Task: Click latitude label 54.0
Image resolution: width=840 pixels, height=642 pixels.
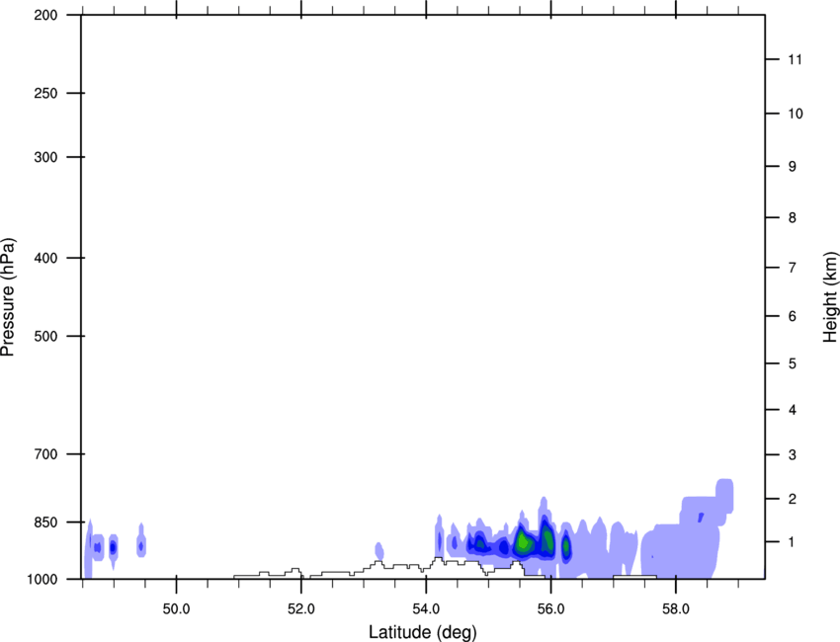Action: coord(426,609)
